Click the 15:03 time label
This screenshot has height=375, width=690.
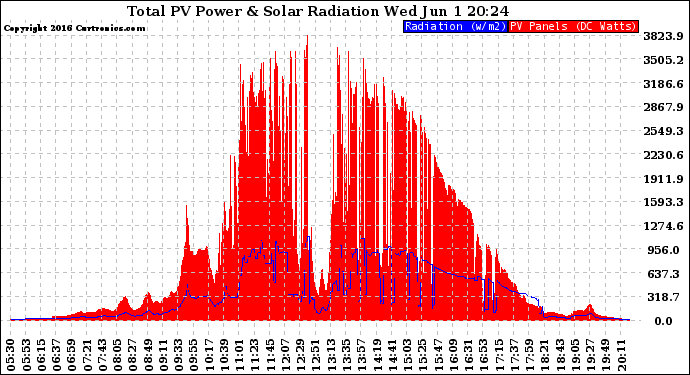pos(407,355)
